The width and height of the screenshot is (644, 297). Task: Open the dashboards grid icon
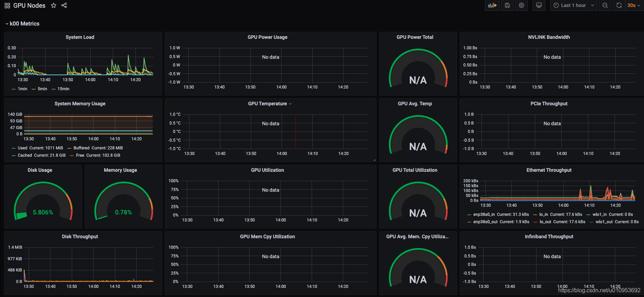pyautogui.click(x=7, y=6)
